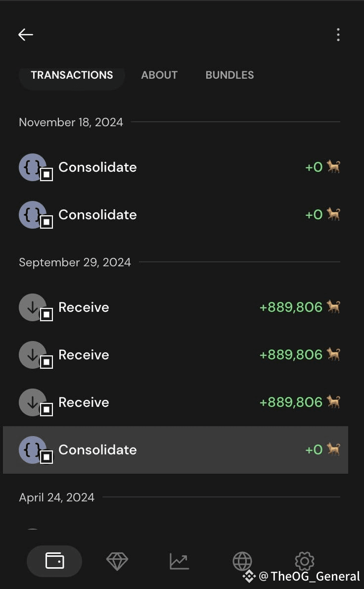Click the November 18, 2024 date header
The height and width of the screenshot is (589, 364).
click(71, 122)
